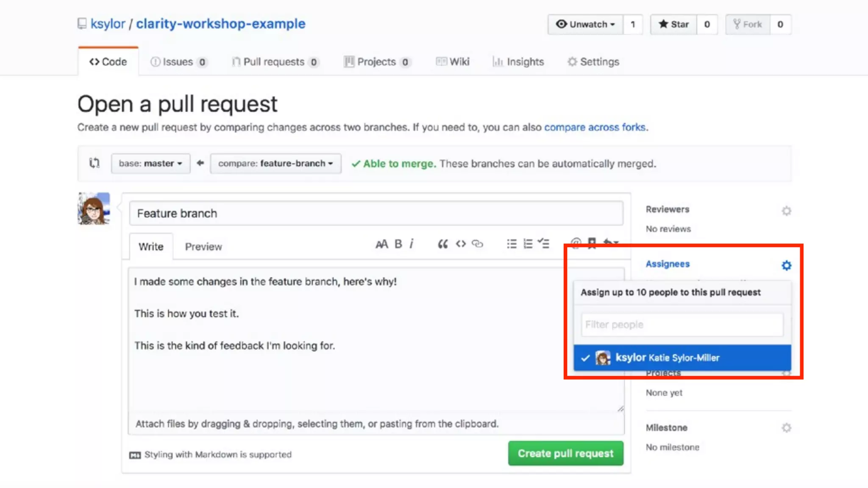Screen dimensions: 868x488
Task: Open the base: master branch dropdown
Action: point(150,164)
